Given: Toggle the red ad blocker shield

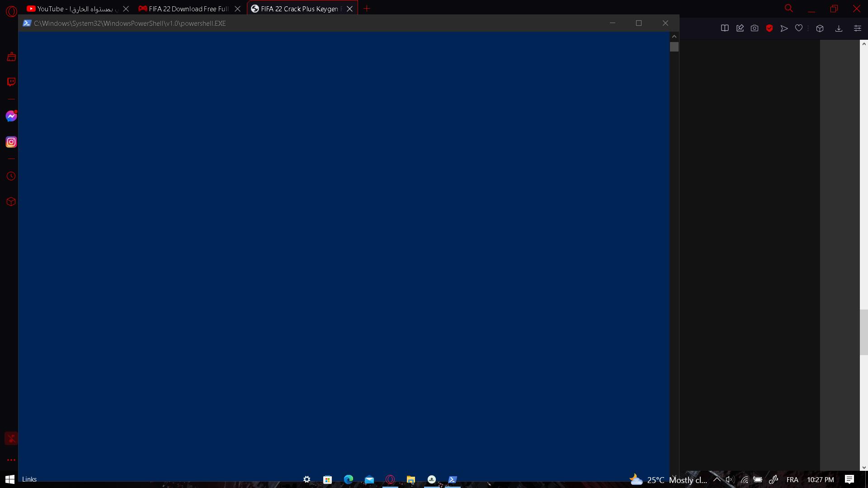Looking at the screenshot, I should [769, 28].
